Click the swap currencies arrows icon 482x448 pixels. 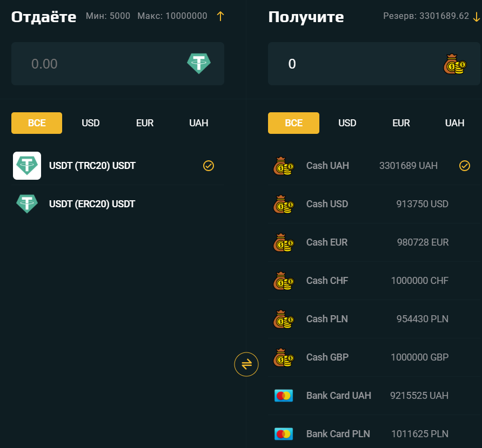point(246,364)
